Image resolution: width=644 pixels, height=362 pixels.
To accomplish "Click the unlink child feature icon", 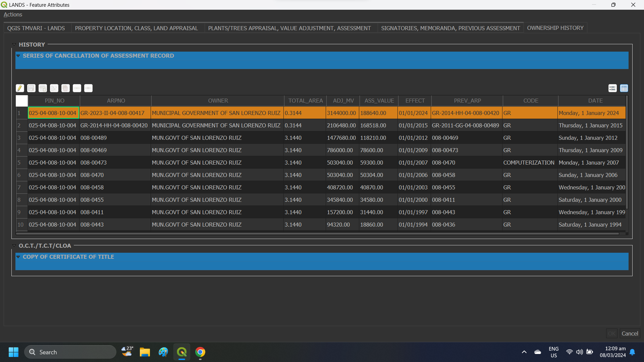I will tap(88, 88).
